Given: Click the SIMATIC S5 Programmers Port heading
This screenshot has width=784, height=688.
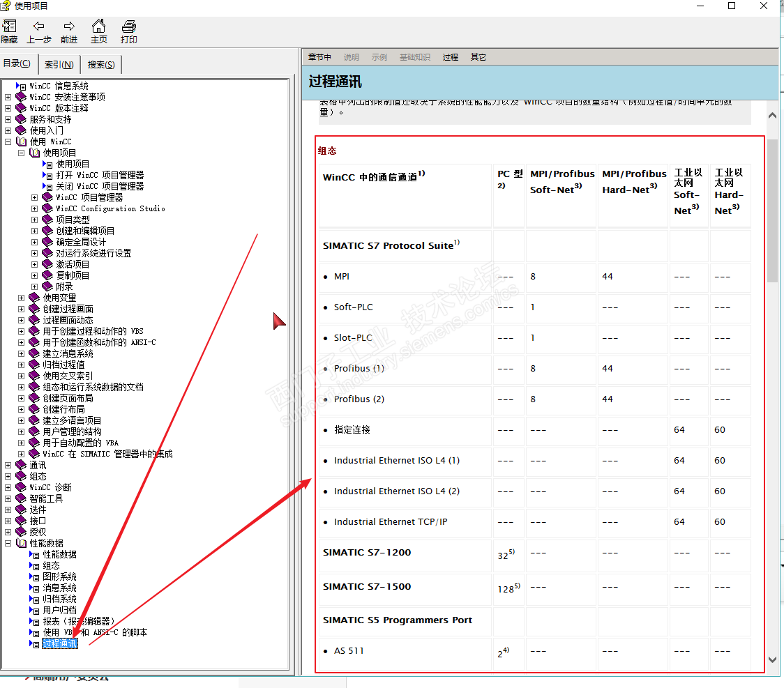Looking at the screenshot, I should (x=398, y=620).
